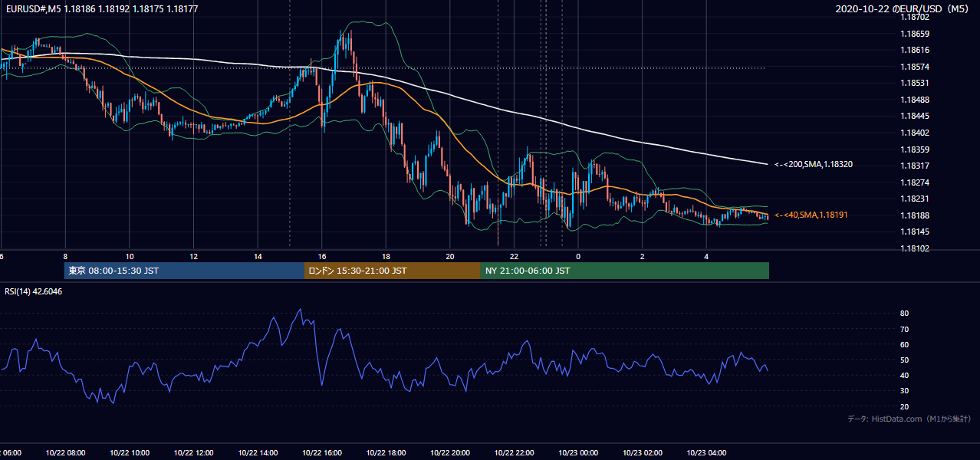Select the London 15:30-21:00 JST session bar
The width and height of the screenshot is (980, 460).
click(393, 271)
